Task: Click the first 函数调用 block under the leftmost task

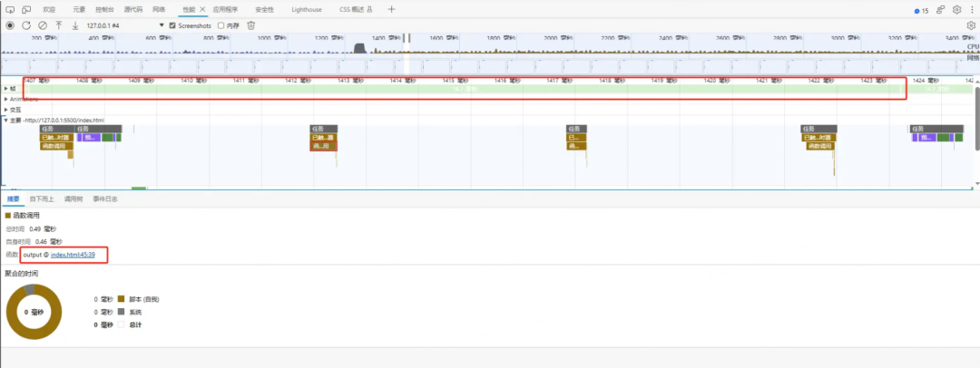Action: 56,146
